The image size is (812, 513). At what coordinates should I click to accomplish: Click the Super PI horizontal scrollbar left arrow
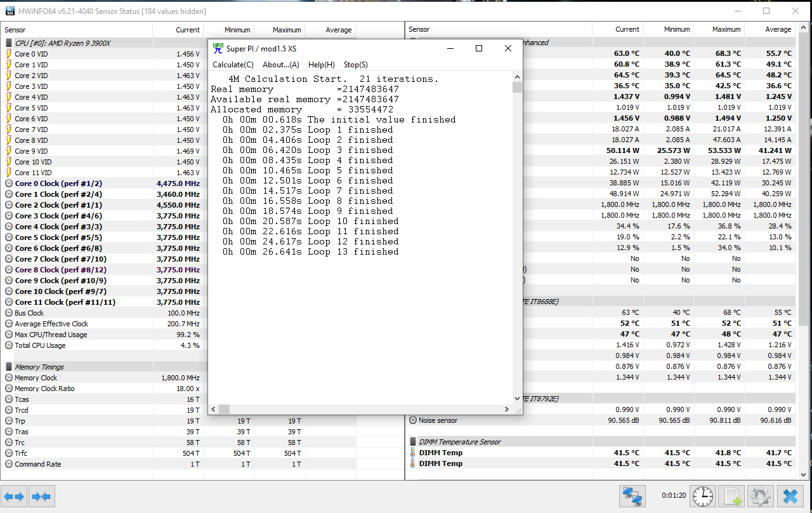[213, 410]
